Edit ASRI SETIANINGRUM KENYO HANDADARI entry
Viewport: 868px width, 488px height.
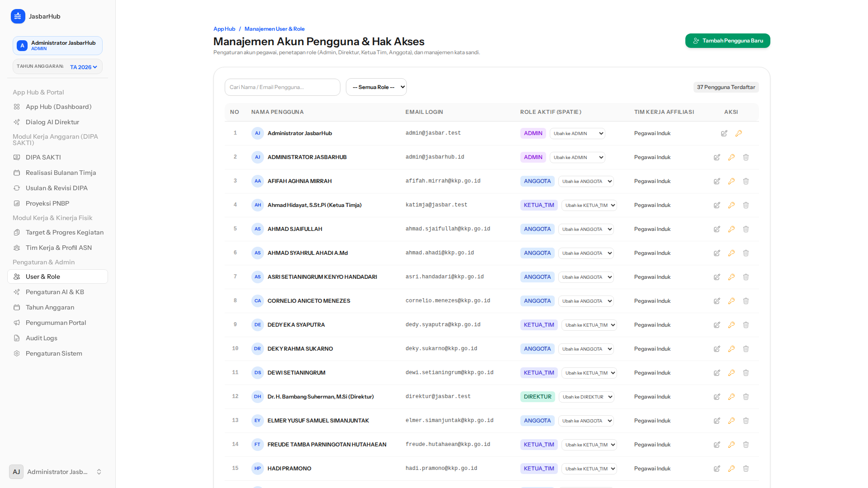click(717, 277)
